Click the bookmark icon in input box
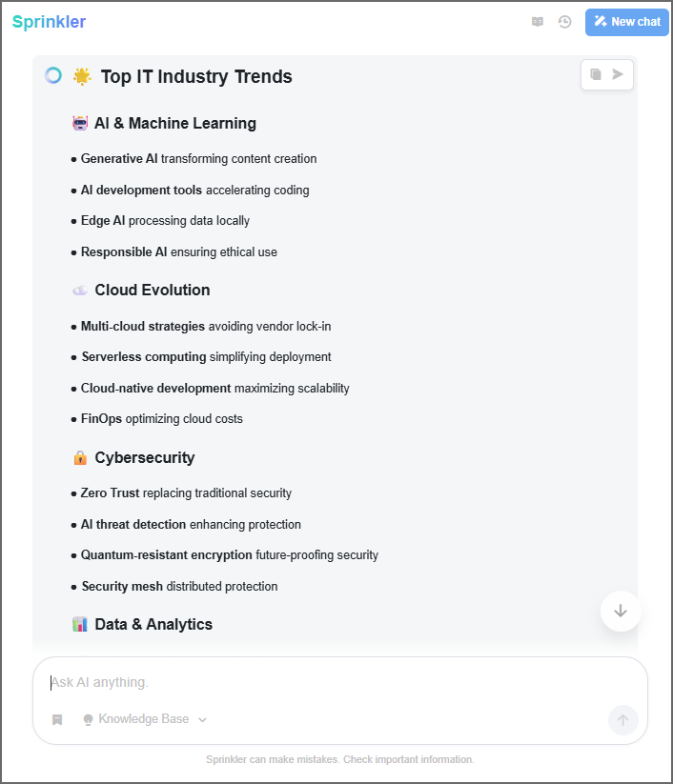The width and height of the screenshot is (673, 784). [x=57, y=719]
